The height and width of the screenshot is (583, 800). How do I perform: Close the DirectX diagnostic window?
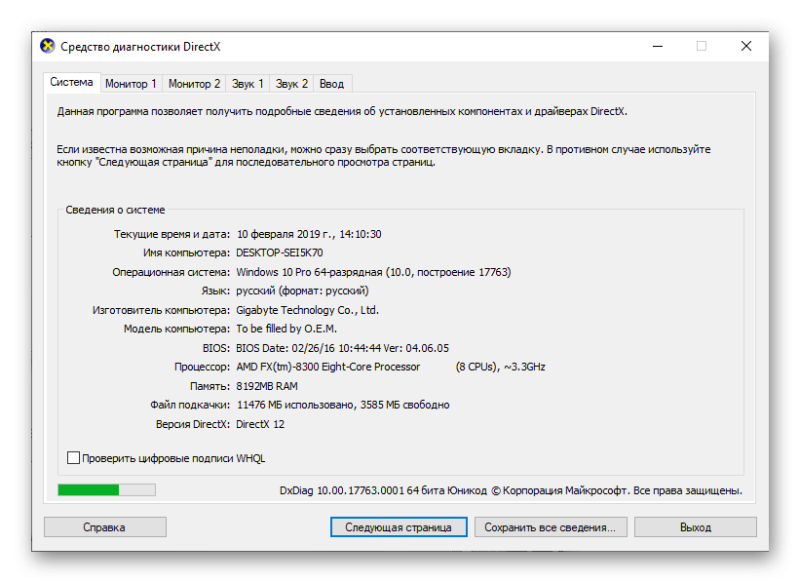746,46
